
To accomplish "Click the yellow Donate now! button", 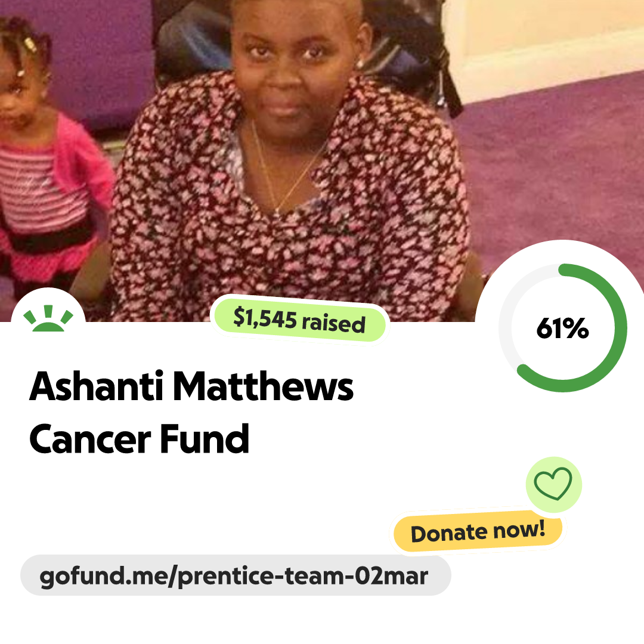I will pos(478,531).
